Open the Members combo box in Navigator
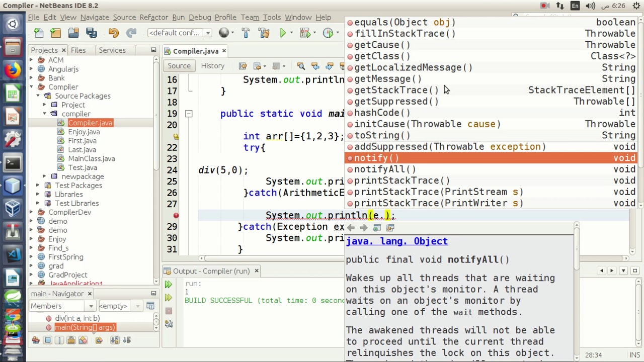 click(62, 306)
